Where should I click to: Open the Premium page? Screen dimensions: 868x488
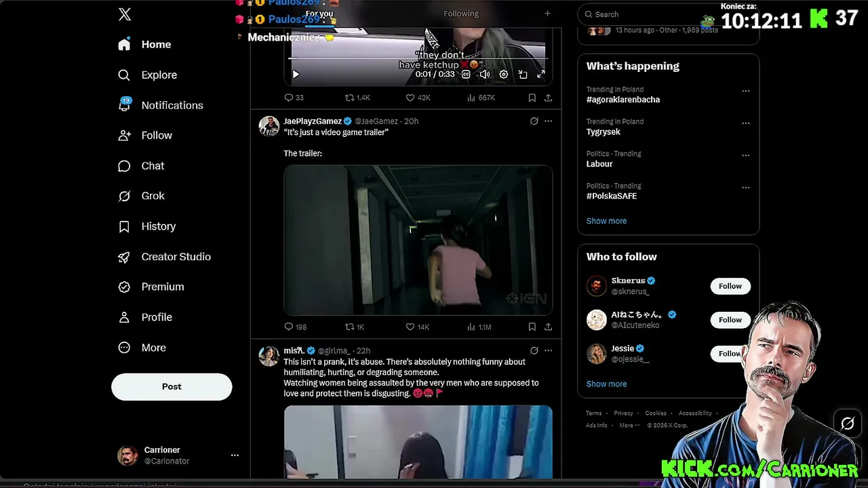point(151,287)
